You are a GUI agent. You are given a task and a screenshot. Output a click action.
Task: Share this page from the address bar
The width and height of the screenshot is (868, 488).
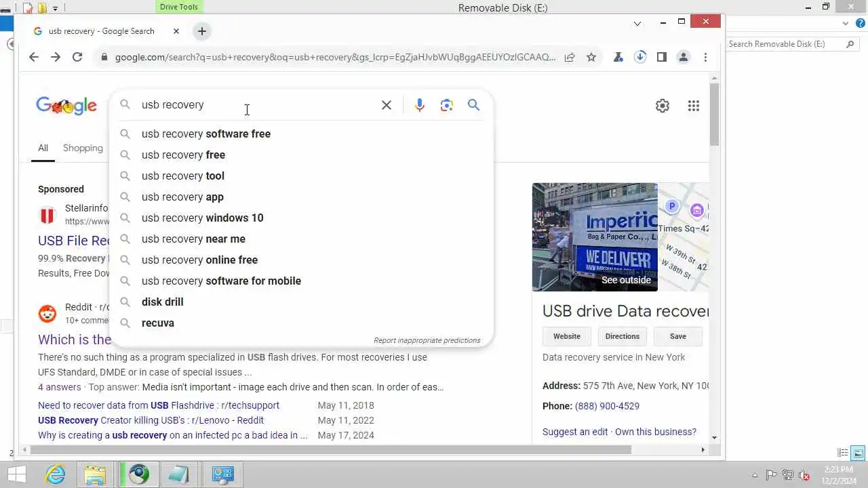click(570, 57)
